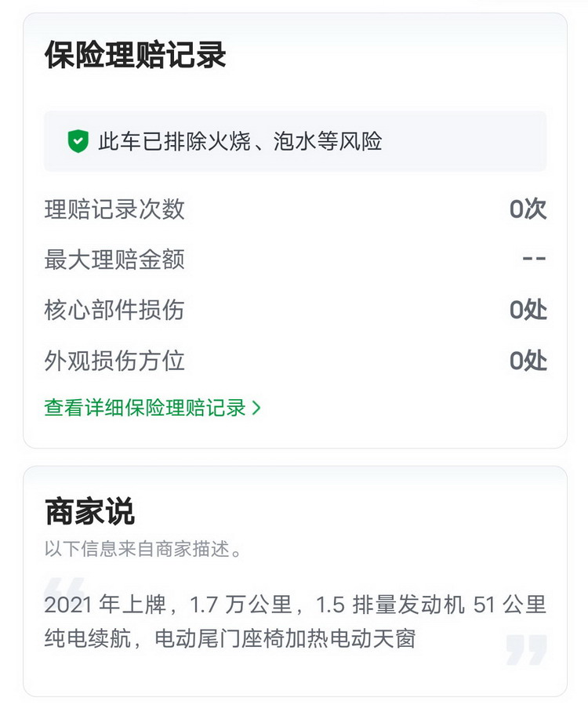The height and width of the screenshot is (719, 588).
Task: Tap the 以下信息来自商家描述 subtitle
Action: click(x=143, y=549)
